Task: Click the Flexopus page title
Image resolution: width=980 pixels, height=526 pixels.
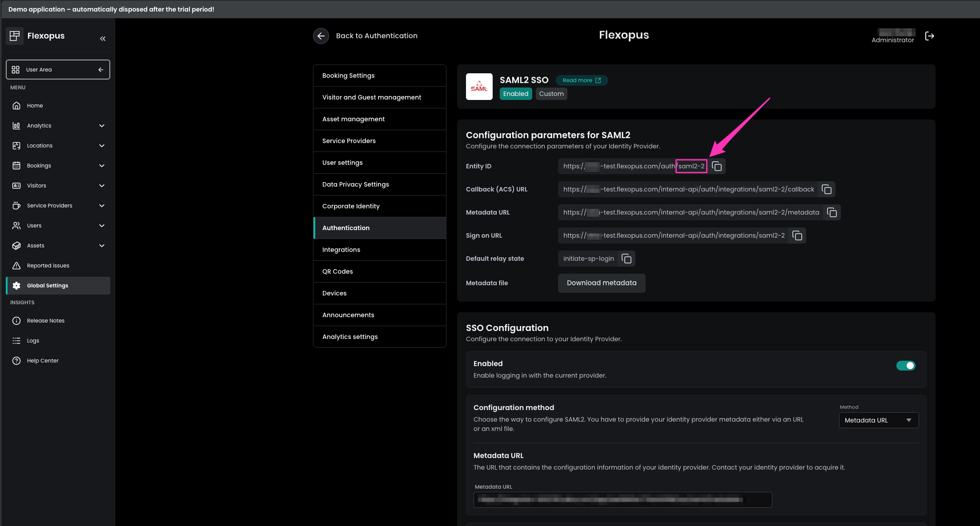Action: (x=624, y=35)
